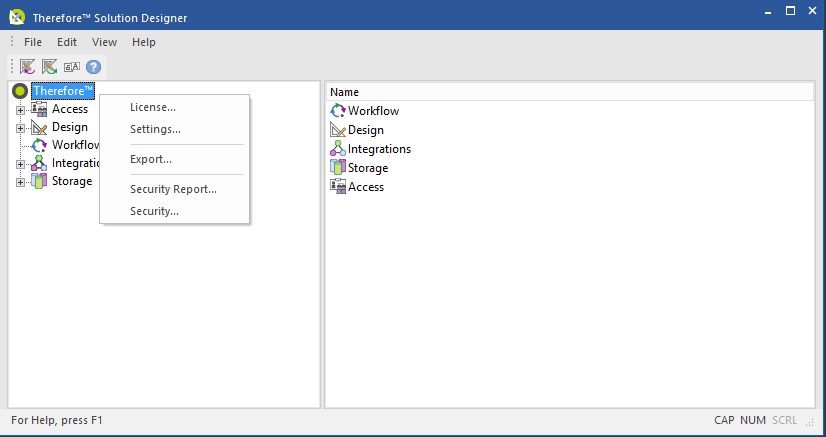Select the Integrations label in tree

[x=75, y=163]
